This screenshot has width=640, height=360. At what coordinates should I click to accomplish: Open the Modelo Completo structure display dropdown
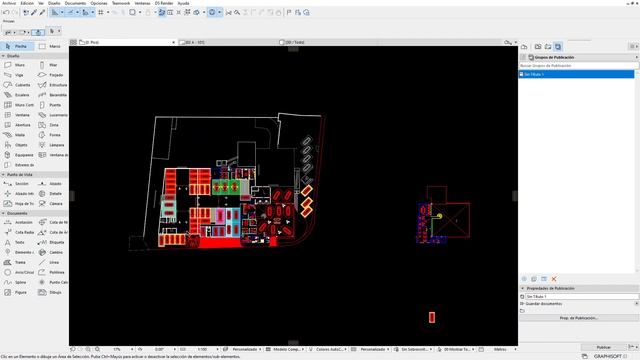click(x=286, y=349)
